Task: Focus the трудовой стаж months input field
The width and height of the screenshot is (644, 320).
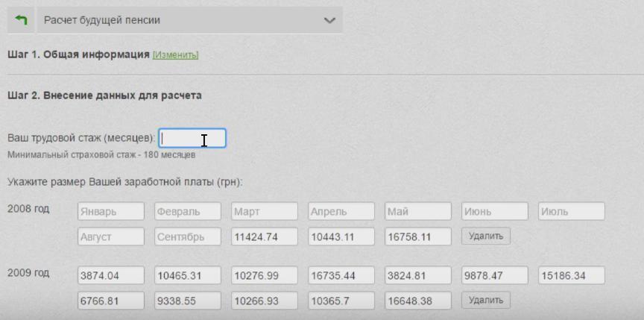Action: click(192, 138)
